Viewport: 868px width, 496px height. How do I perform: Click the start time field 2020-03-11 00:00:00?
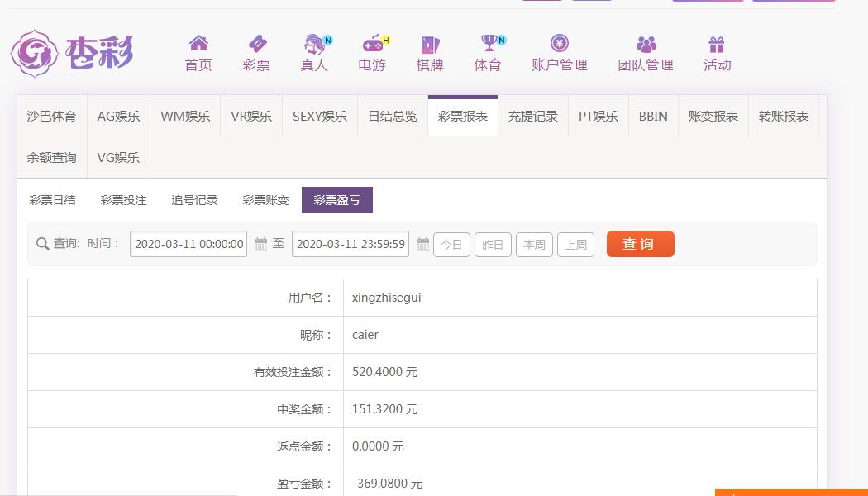click(188, 244)
